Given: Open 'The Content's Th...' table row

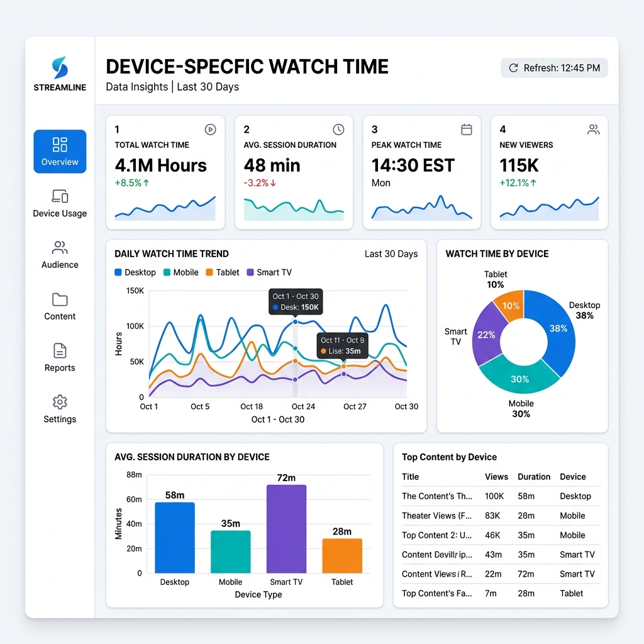Looking at the screenshot, I should pyautogui.click(x=500, y=496).
